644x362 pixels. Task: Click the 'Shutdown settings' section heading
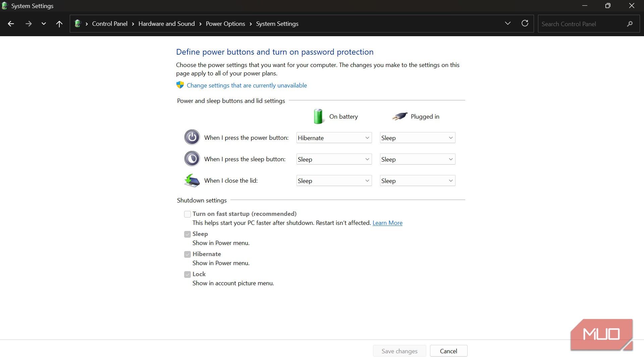202,200
